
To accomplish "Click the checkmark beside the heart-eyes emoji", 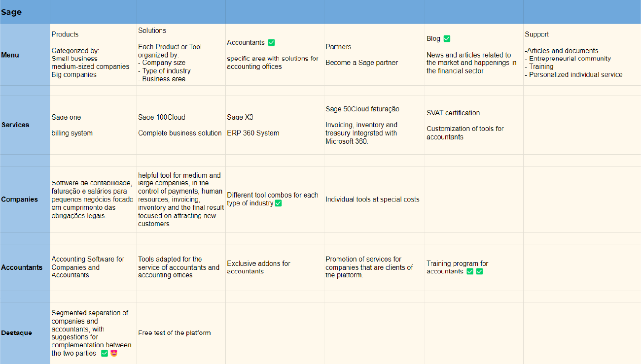I will click(104, 353).
